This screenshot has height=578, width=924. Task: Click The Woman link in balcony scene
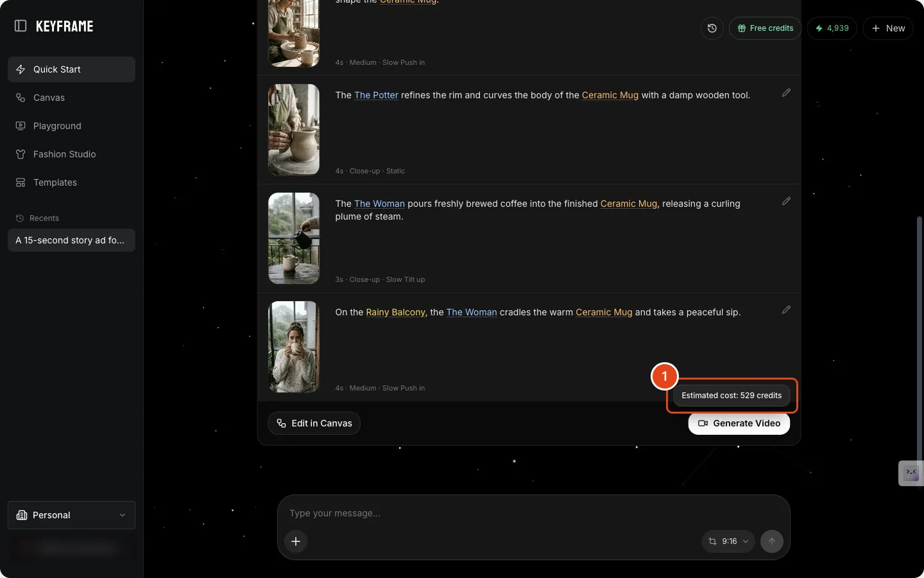472,312
